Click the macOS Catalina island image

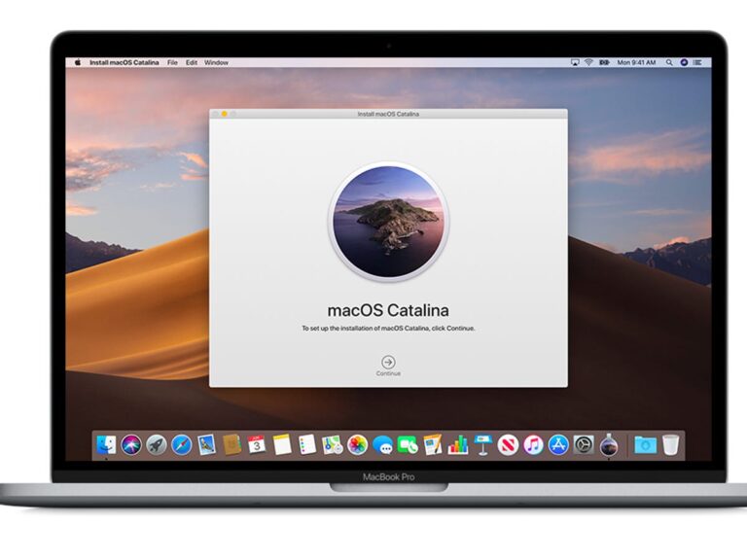[388, 222]
